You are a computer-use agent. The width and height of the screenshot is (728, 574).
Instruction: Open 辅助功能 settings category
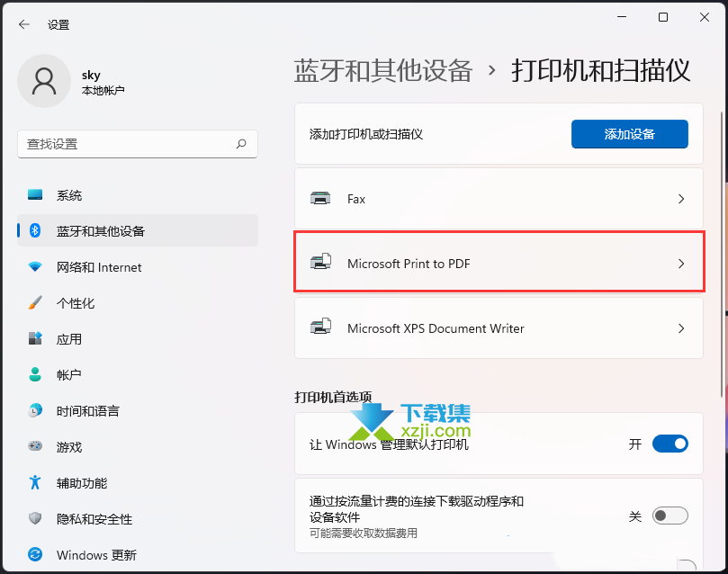(x=138, y=482)
